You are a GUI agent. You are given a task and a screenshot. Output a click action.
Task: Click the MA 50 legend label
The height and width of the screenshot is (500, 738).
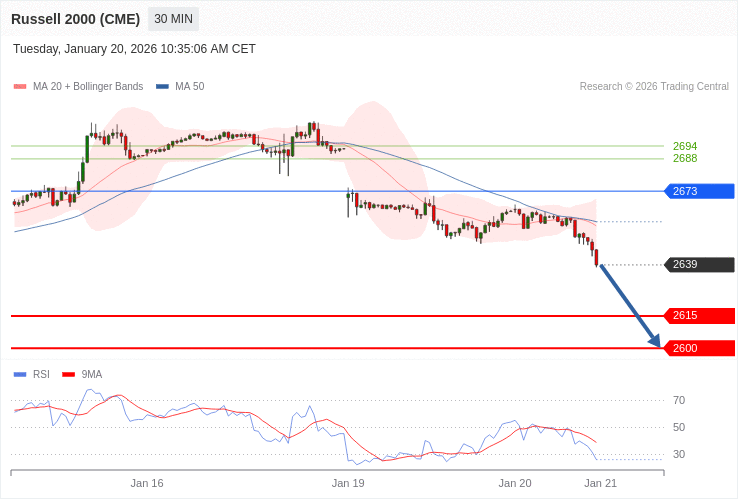coord(190,87)
